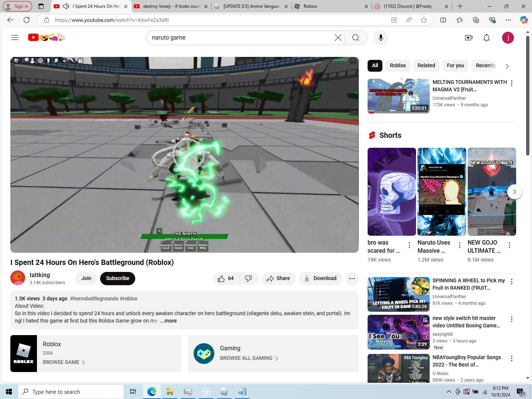Open the #herosbattlegrounds hashtag
Viewport: 532px width, 399px height.
coord(94,299)
